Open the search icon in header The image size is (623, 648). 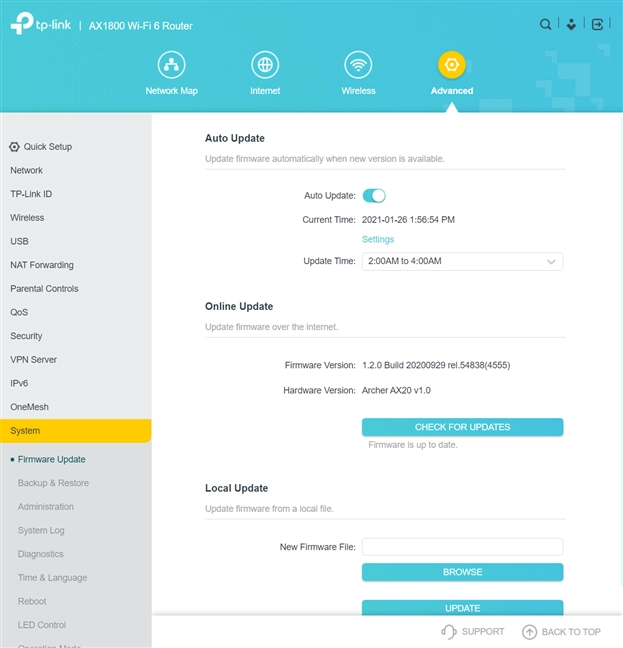545,24
